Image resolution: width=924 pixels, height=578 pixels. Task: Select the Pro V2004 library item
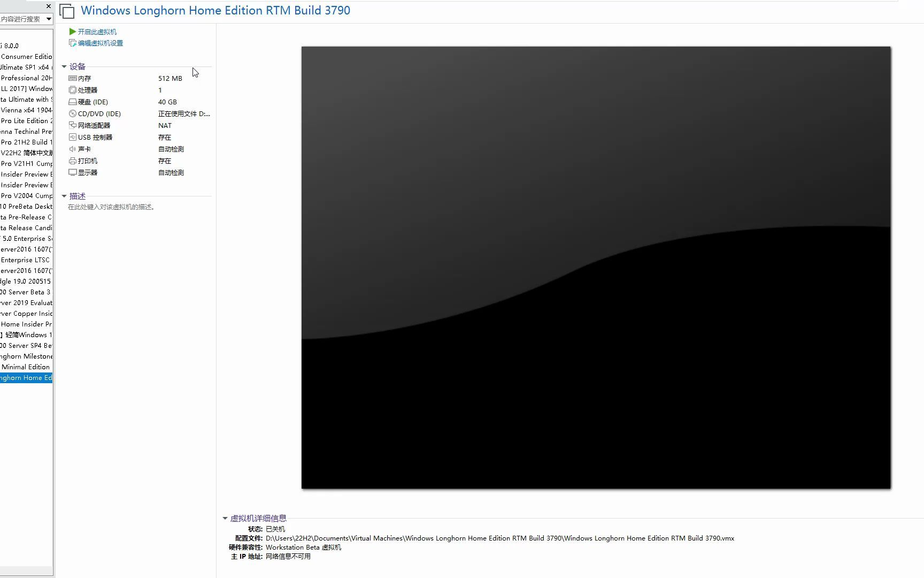click(x=26, y=196)
